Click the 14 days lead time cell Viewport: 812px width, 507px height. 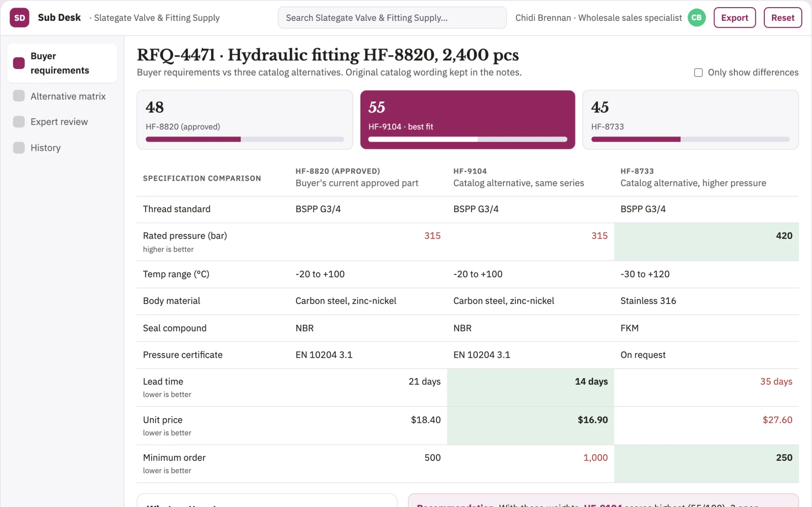coord(530,387)
